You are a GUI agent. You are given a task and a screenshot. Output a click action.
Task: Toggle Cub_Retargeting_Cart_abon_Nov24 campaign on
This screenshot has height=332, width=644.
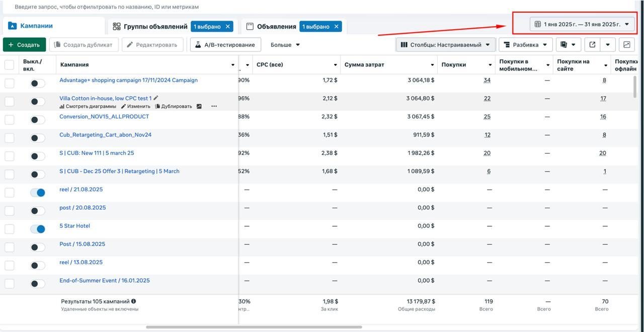(38, 138)
